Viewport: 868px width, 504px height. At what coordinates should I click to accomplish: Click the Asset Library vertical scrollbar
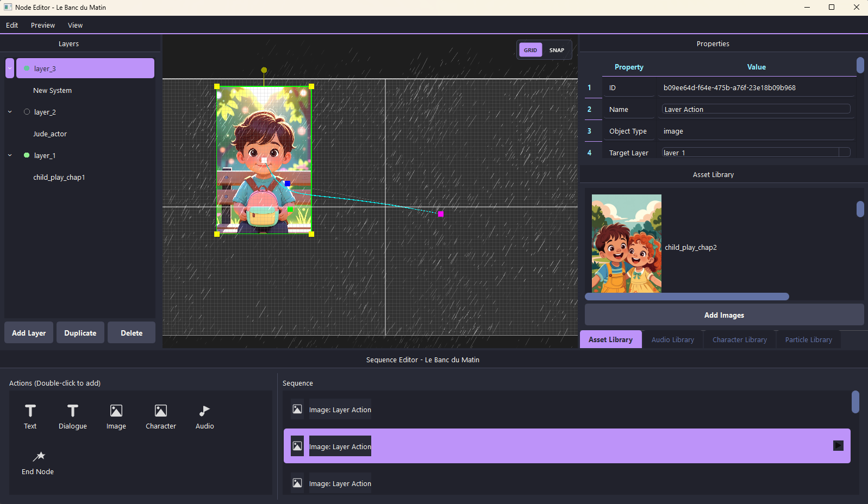tap(860, 209)
